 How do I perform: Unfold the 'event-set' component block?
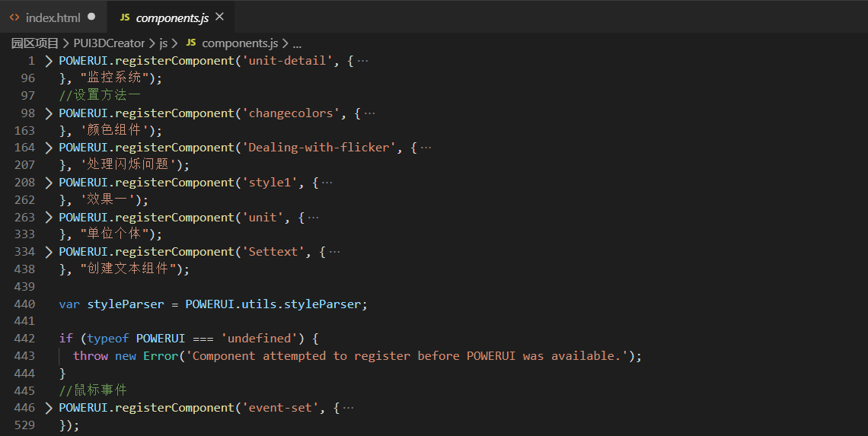point(49,408)
